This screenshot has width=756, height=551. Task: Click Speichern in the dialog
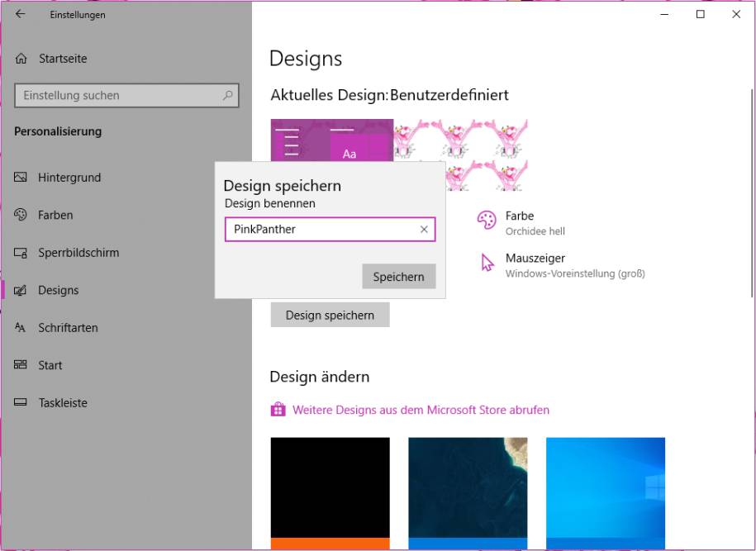[x=399, y=276]
